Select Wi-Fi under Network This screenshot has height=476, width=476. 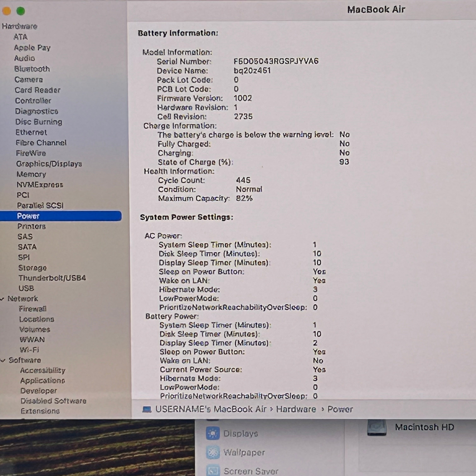pos(29,350)
